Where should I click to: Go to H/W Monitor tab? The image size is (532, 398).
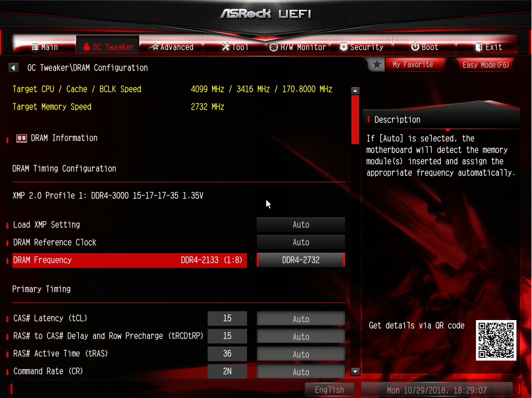[298, 47]
